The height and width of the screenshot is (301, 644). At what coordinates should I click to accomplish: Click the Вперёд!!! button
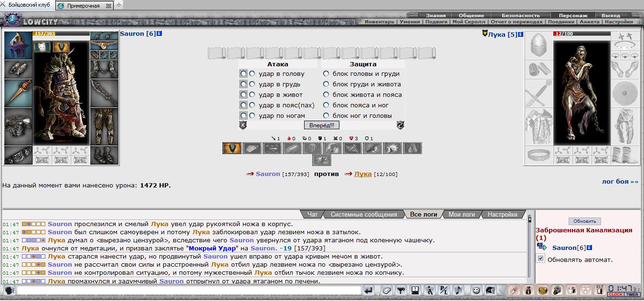(321, 125)
